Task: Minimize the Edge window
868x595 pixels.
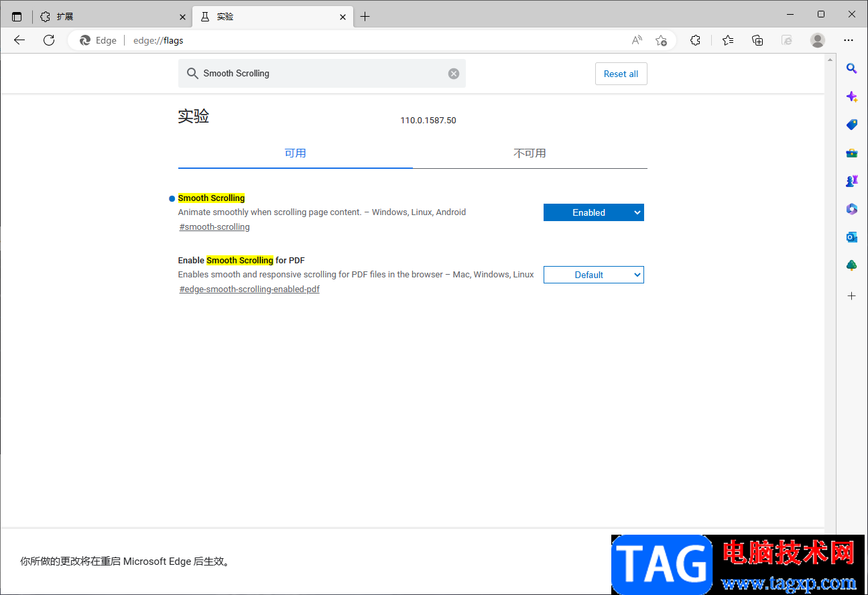Action: pyautogui.click(x=790, y=14)
